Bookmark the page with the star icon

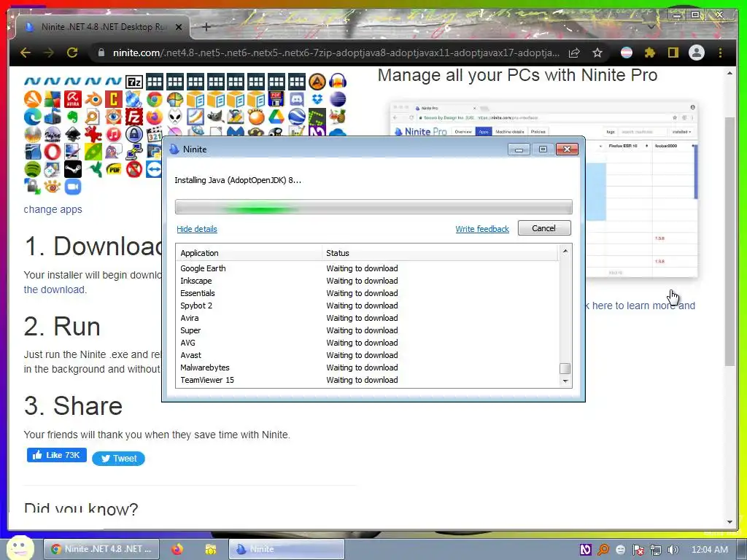point(597,52)
